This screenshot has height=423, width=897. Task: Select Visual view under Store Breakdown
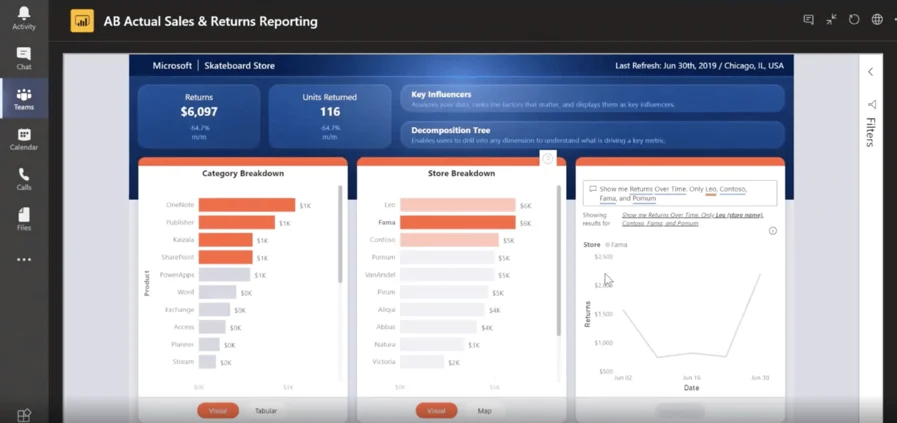point(436,410)
